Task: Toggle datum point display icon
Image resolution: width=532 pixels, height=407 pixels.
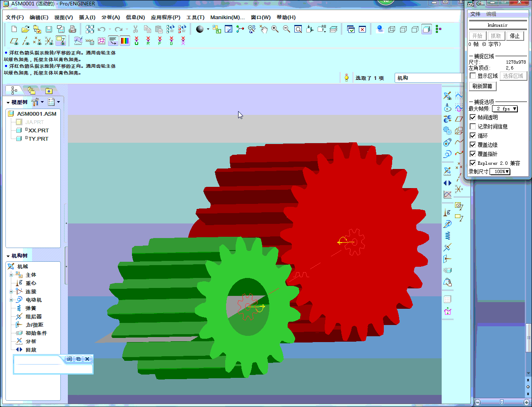Action: 37,41
